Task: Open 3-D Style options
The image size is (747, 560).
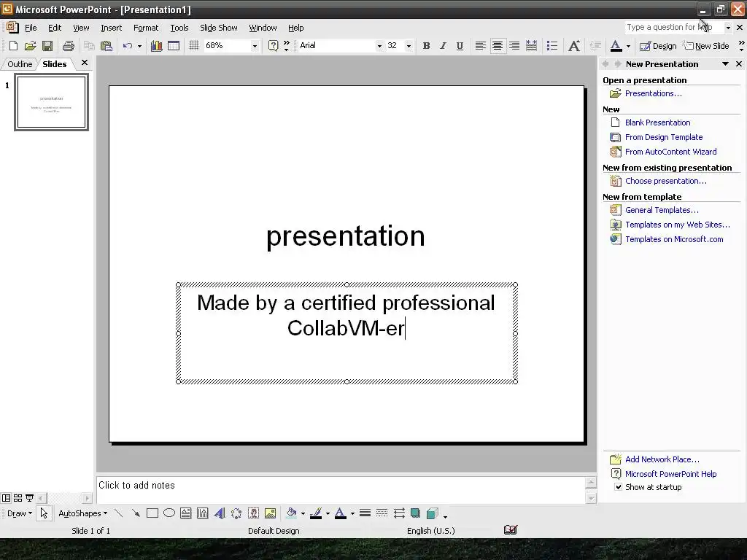Action: point(432,513)
